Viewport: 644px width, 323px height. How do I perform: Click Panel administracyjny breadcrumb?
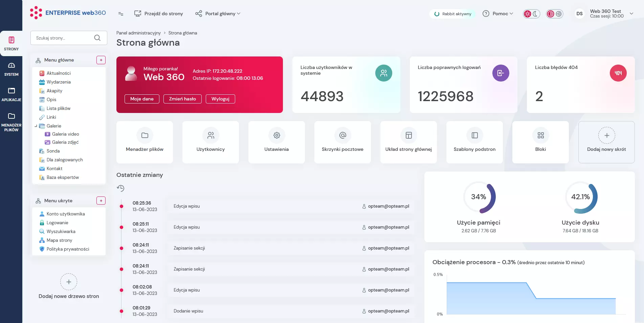tap(138, 33)
